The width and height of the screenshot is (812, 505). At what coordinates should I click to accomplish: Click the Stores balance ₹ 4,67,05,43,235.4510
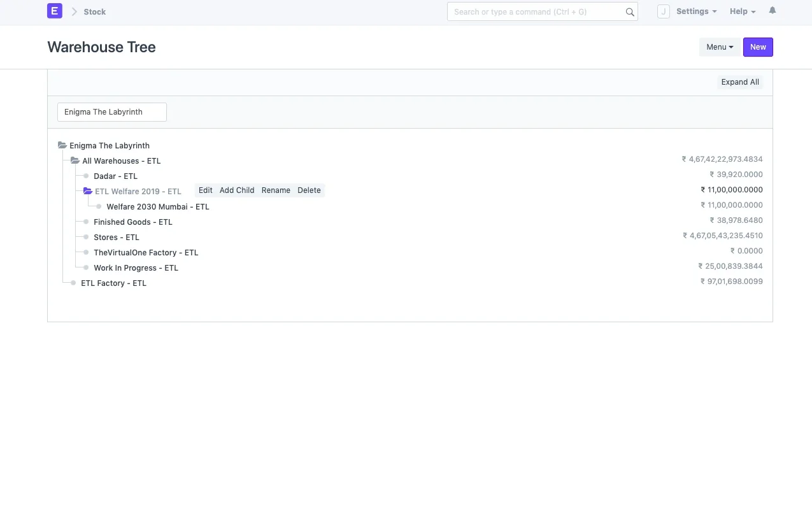[723, 236]
